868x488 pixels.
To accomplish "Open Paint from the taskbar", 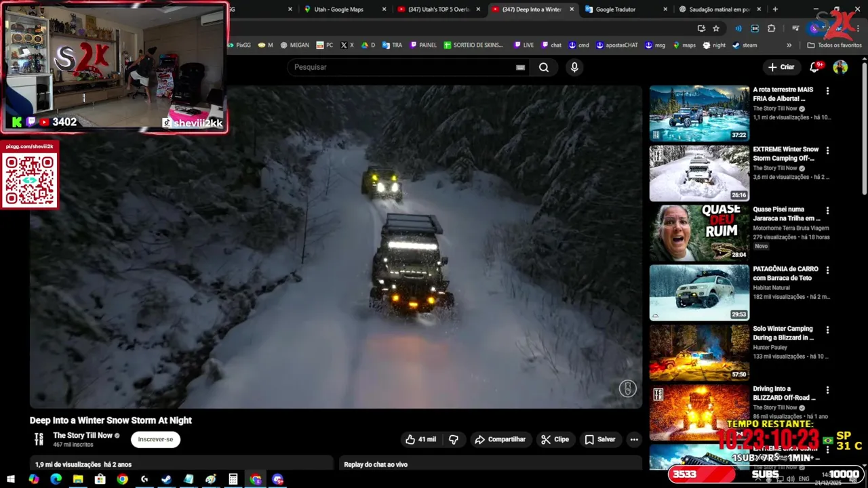I will [211, 479].
